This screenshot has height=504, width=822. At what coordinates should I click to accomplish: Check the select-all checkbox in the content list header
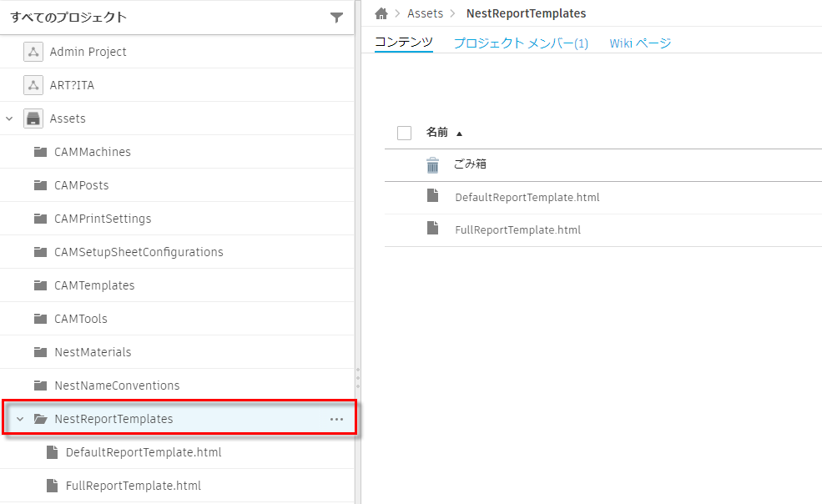coord(404,133)
